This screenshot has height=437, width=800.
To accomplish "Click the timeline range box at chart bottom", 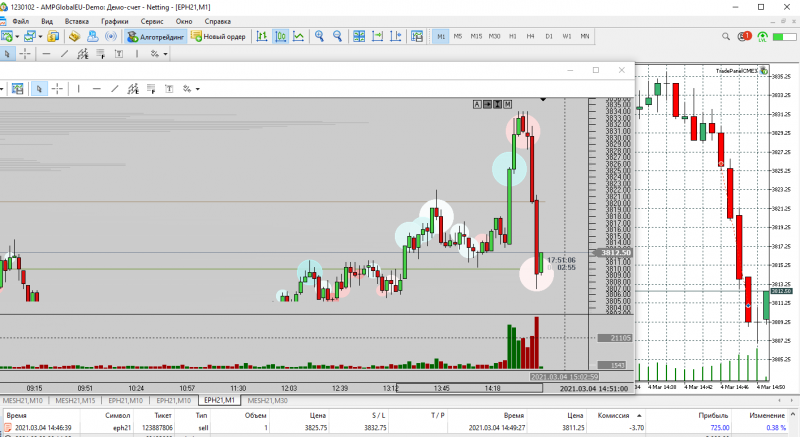I will coord(469,388).
